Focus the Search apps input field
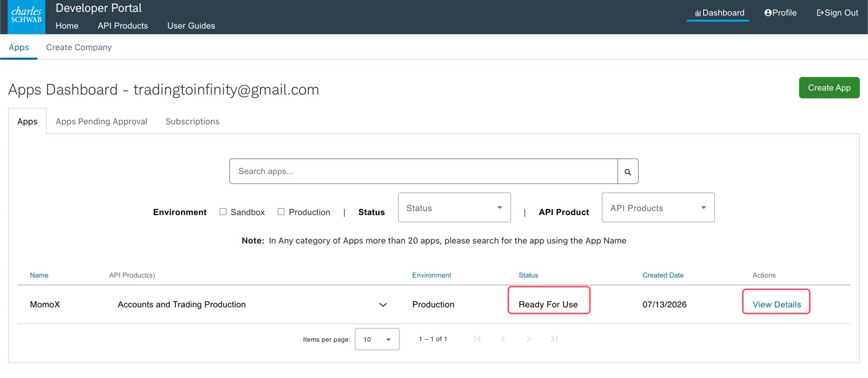The width and height of the screenshot is (868, 378). (x=423, y=172)
